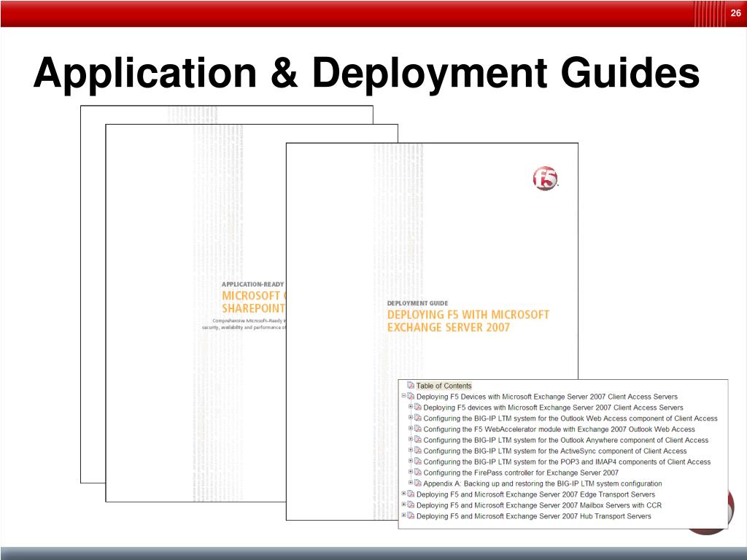Click the 'APPLICATION-READY' label on the middle cover
Image resolution: width=747 pixels, height=560 pixels.
pos(252,284)
